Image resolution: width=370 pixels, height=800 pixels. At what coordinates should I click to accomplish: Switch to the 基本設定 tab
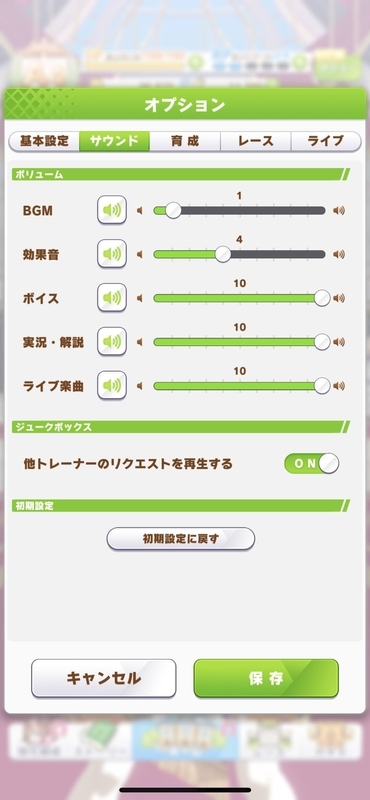[44, 141]
